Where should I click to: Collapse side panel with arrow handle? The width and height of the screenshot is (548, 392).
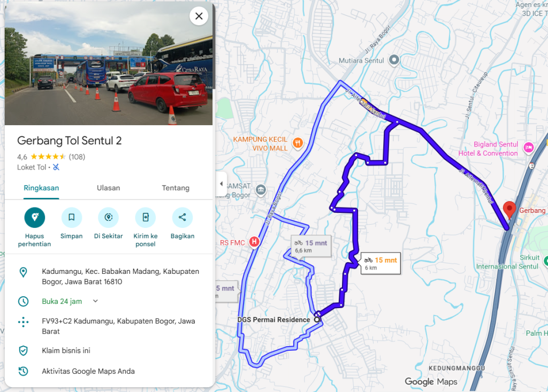pos(221,184)
